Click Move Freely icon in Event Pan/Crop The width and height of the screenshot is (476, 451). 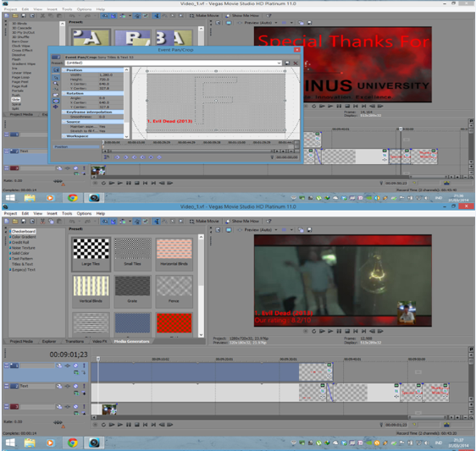tap(56, 107)
